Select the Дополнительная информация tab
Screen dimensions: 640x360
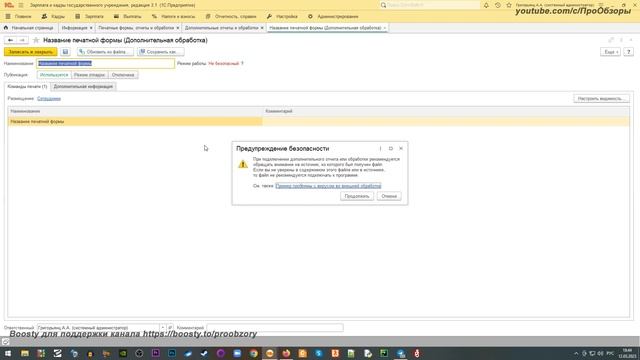[x=83, y=87]
